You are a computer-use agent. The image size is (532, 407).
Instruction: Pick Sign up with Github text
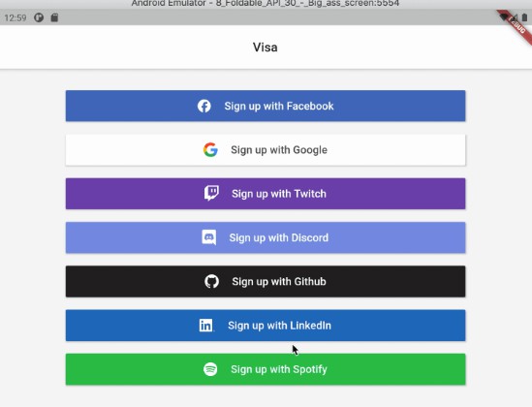[x=279, y=281]
